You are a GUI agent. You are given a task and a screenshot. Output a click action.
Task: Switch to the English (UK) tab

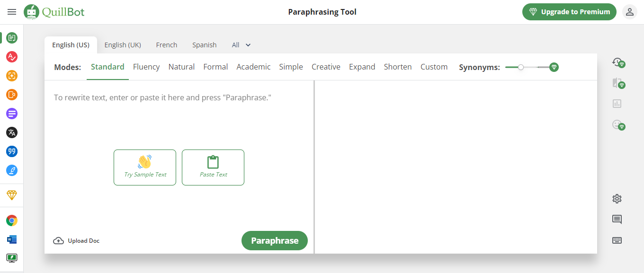[123, 44]
